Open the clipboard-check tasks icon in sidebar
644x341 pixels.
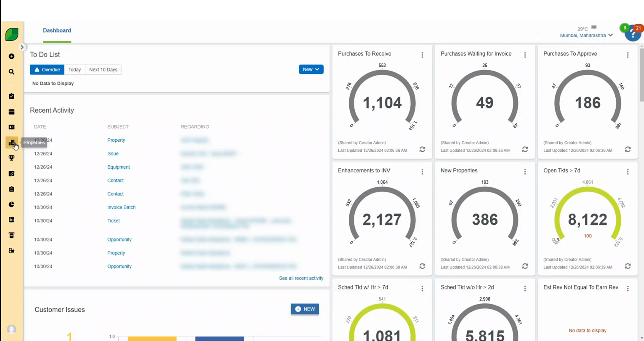[x=12, y=96]
